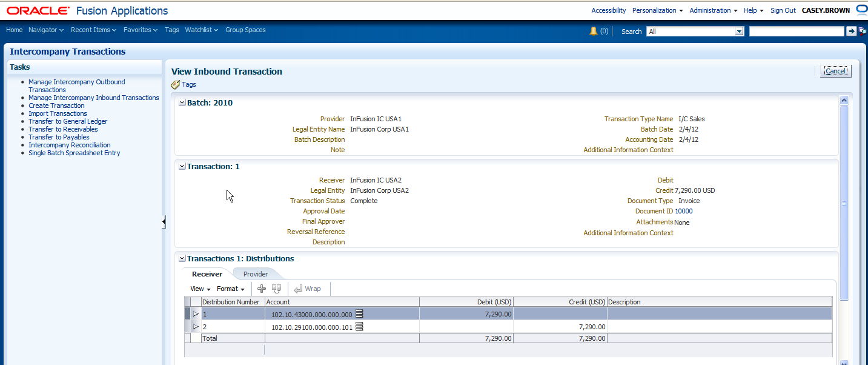This screenshot has width=868, height=365.
Task: Click the Description column header
Action: click(720, 302)
